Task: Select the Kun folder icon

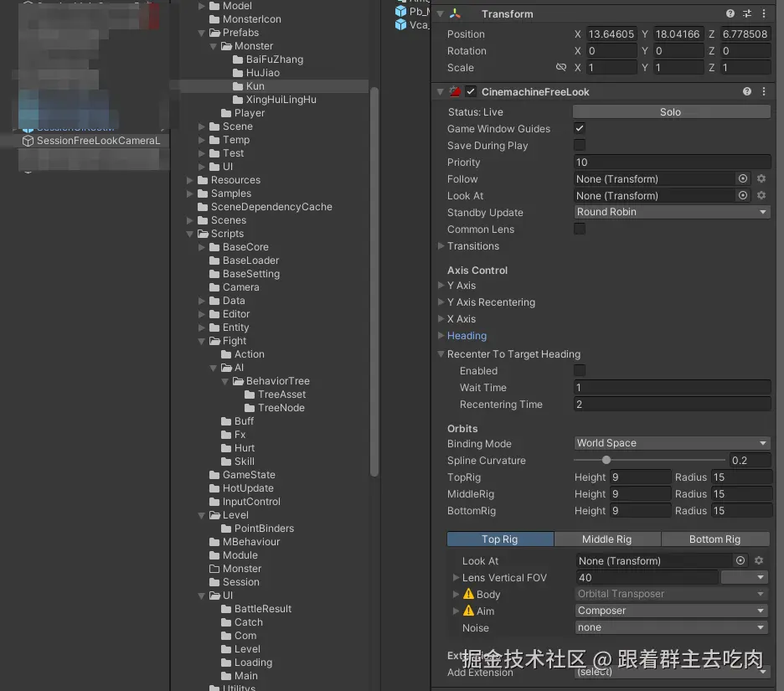Action: [238, 86]
